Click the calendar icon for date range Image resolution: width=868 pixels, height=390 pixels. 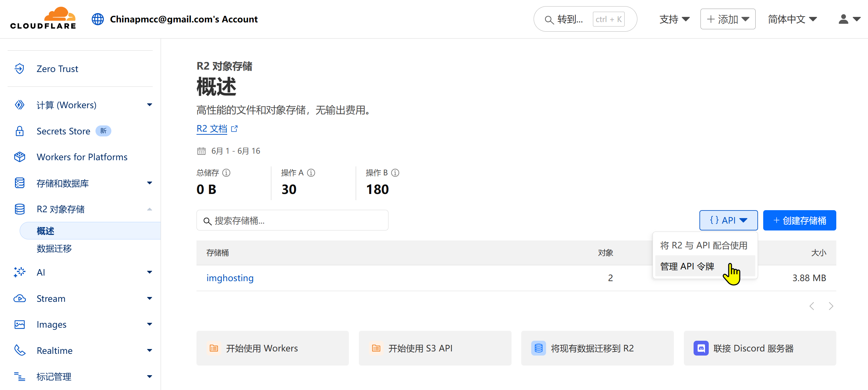201,151
